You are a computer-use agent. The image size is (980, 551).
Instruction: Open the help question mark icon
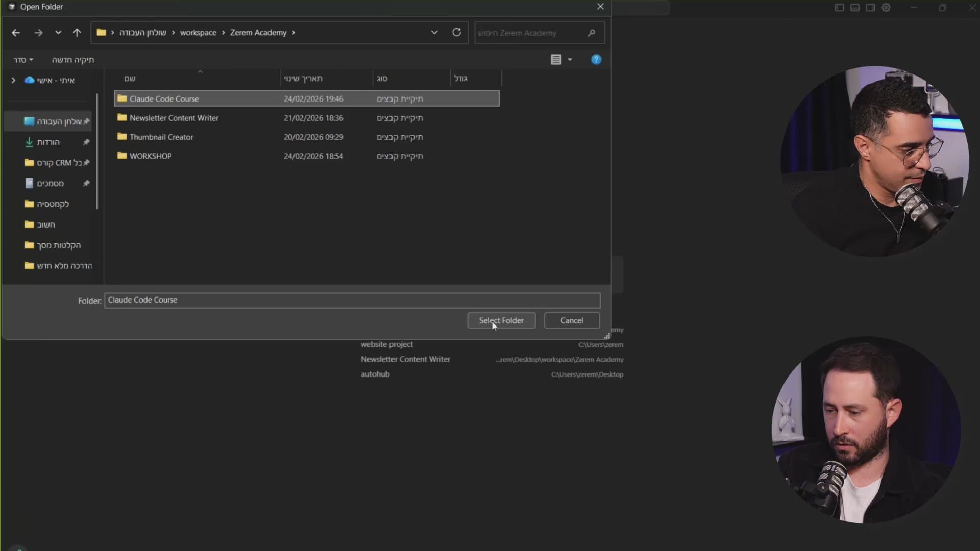click(x=596, y=60)
